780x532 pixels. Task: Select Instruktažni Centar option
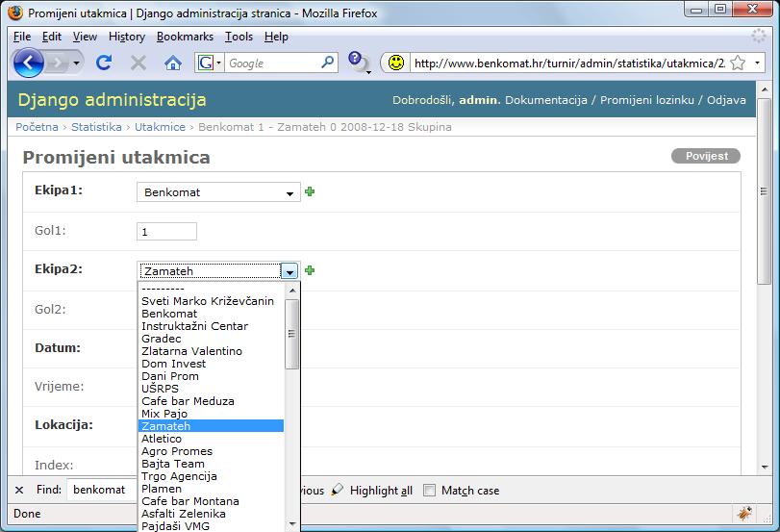point(212,326)
